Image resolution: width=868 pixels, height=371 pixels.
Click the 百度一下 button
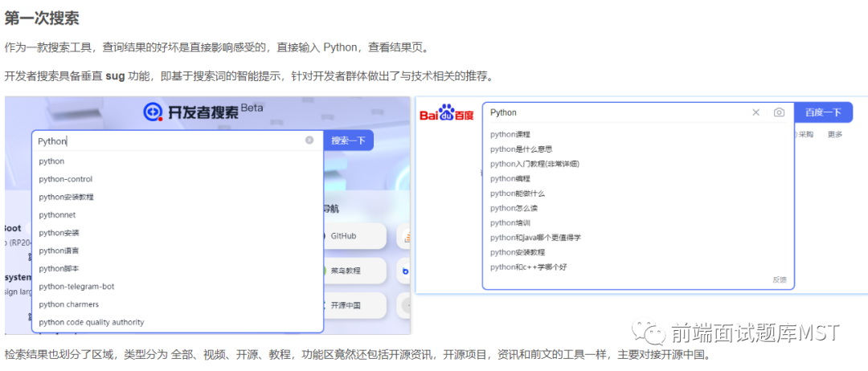pyautogui.click(x=823, y=112)
